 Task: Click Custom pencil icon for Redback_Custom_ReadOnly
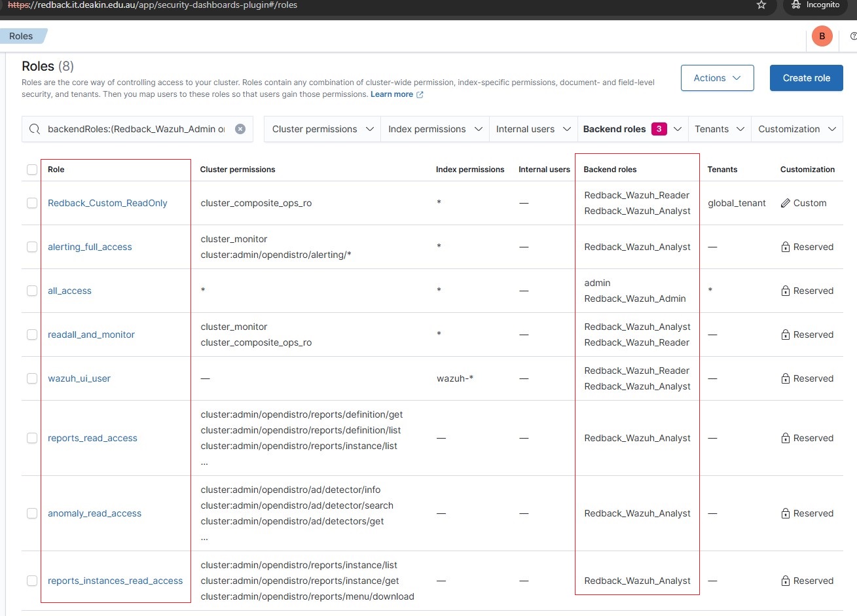786,203
